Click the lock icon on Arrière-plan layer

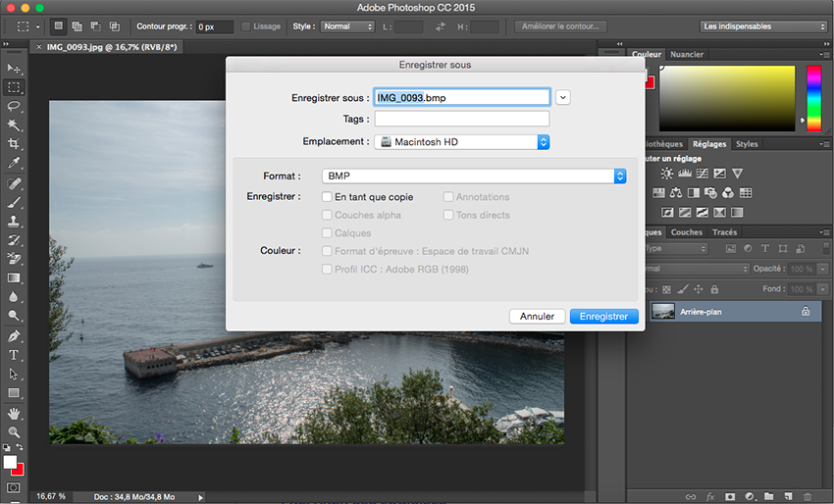pyautogui.click(x=806, y=311)
